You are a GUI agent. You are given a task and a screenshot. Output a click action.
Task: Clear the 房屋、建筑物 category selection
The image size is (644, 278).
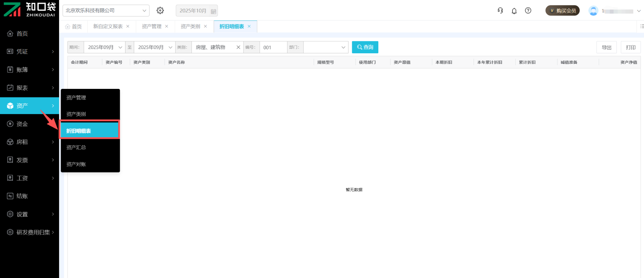tap(238, 47)
